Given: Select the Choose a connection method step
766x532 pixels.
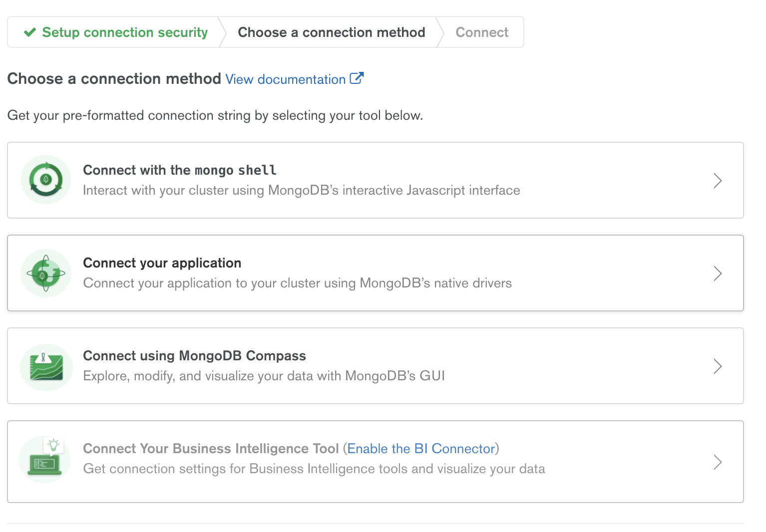Looking at the screenshot, I should pos(331,32).
